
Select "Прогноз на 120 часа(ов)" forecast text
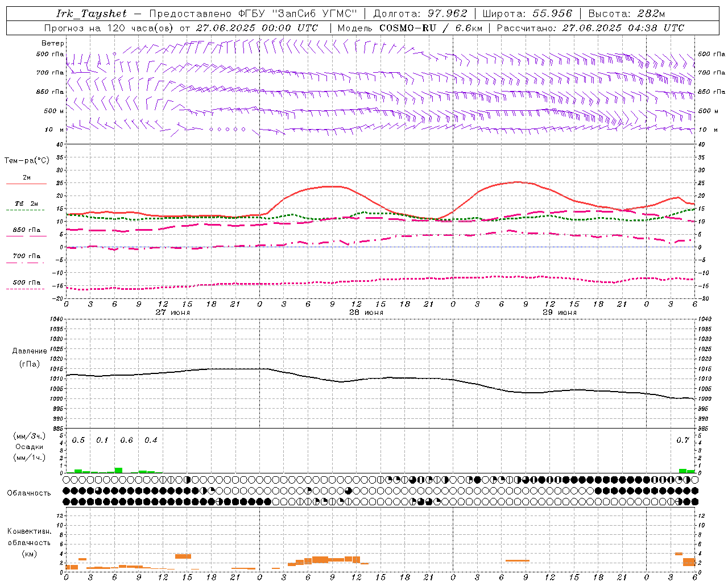coord(109,28)
